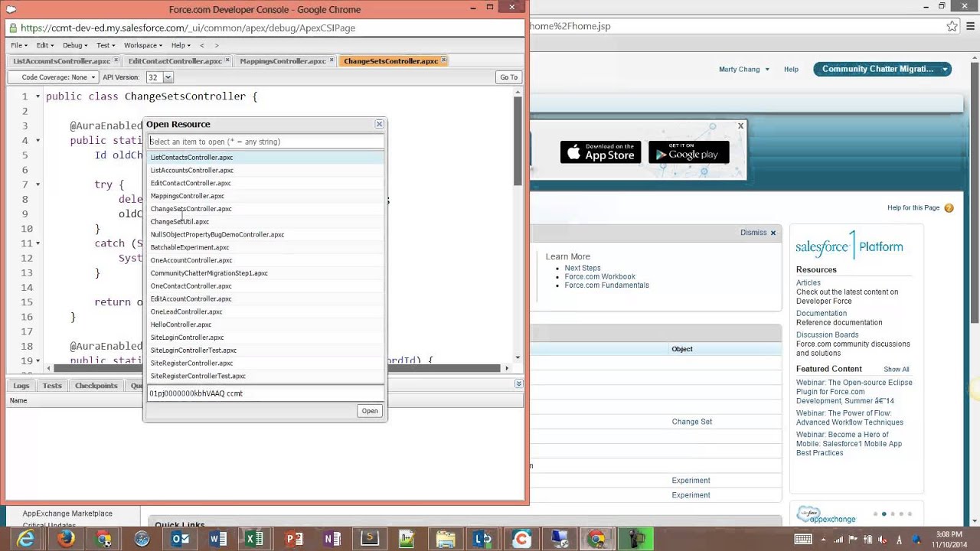Viewport: 980px width, 551px height.
Task: Click the lock icon in address bar
Action: (x=12, y=28)
